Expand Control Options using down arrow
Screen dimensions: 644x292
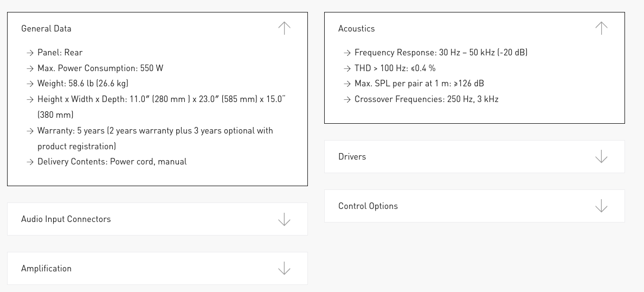click(x=601, y=206)
